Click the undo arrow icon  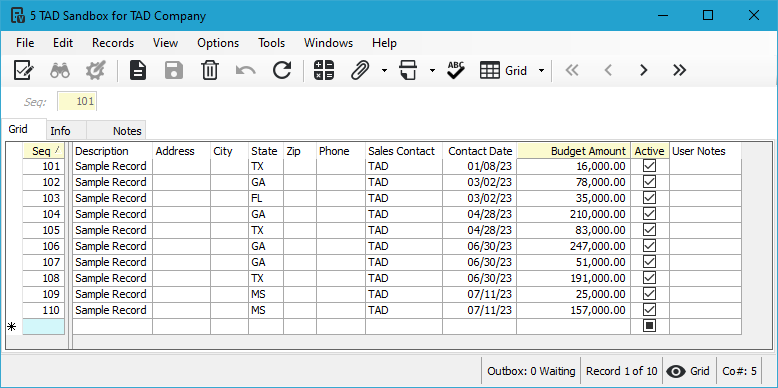pos(246,71)
